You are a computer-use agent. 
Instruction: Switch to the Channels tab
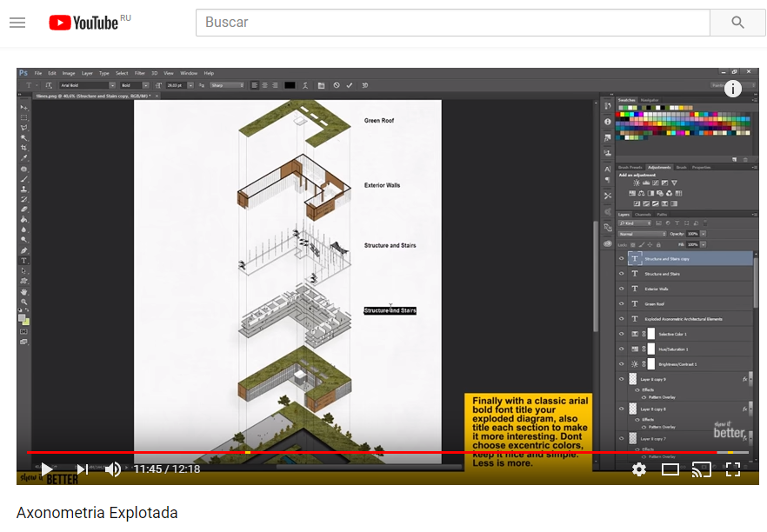click(643, 215)
